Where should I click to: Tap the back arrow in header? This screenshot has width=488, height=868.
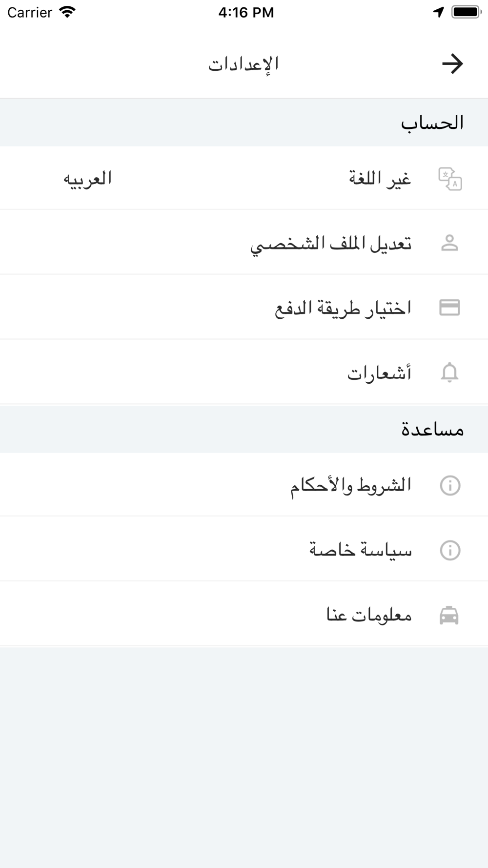click(x=452, y=64)
